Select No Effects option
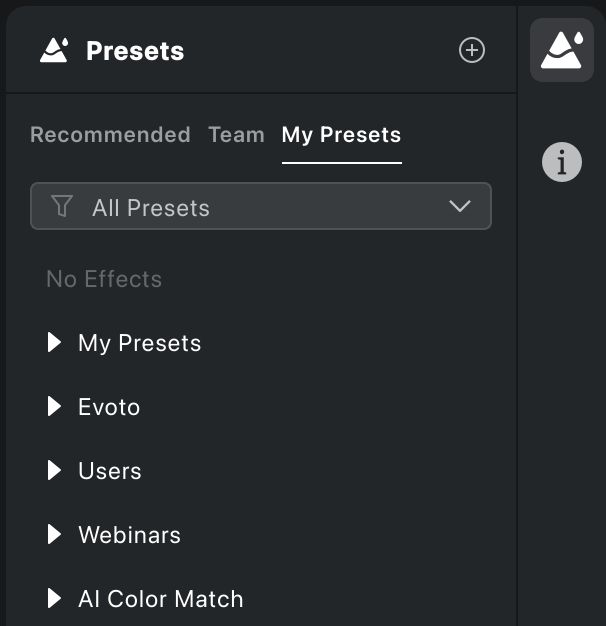 (104, 279)
